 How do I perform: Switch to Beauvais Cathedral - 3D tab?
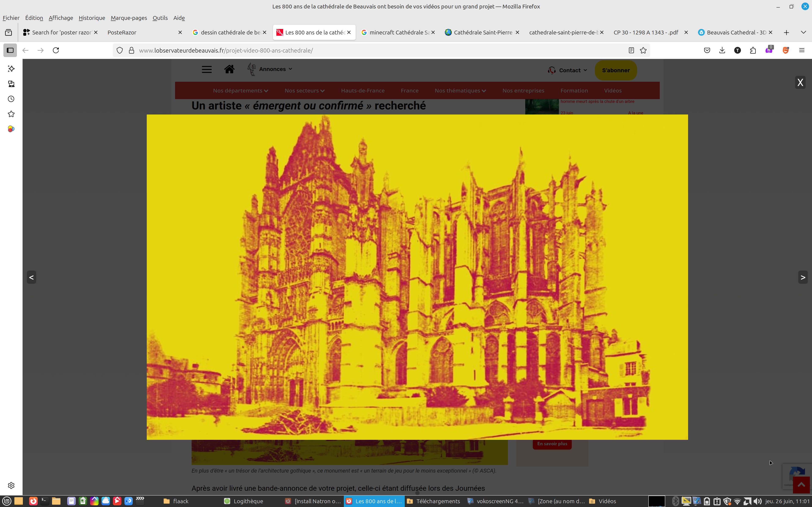click(735, 32)
